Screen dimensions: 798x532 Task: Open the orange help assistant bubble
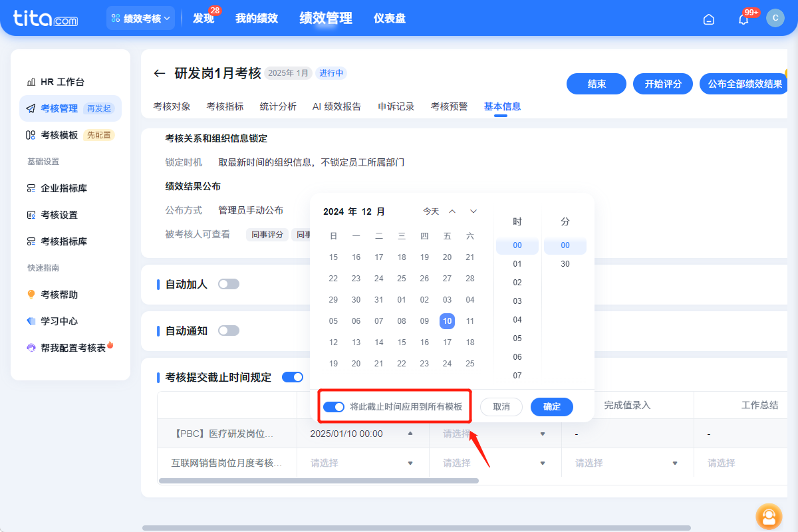coord(769,517)
